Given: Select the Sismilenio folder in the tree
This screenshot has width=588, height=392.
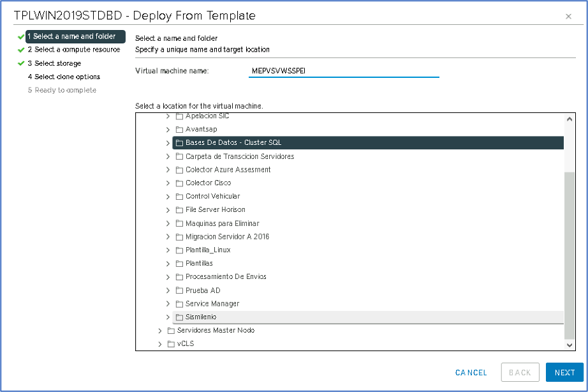Looking at the screenshot, I should tap(201, 317).
